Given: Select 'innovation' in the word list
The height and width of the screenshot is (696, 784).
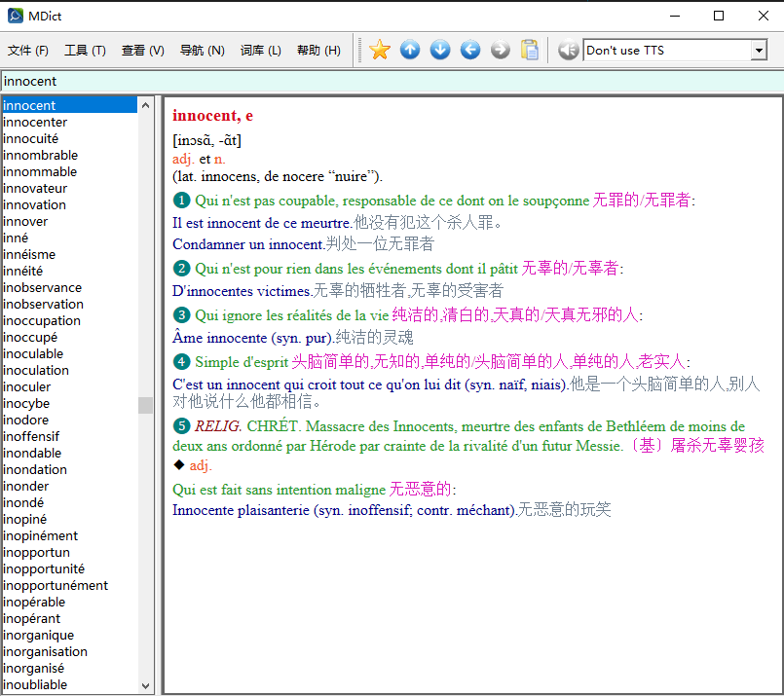Looking at the screenshot, I should 34,204.
